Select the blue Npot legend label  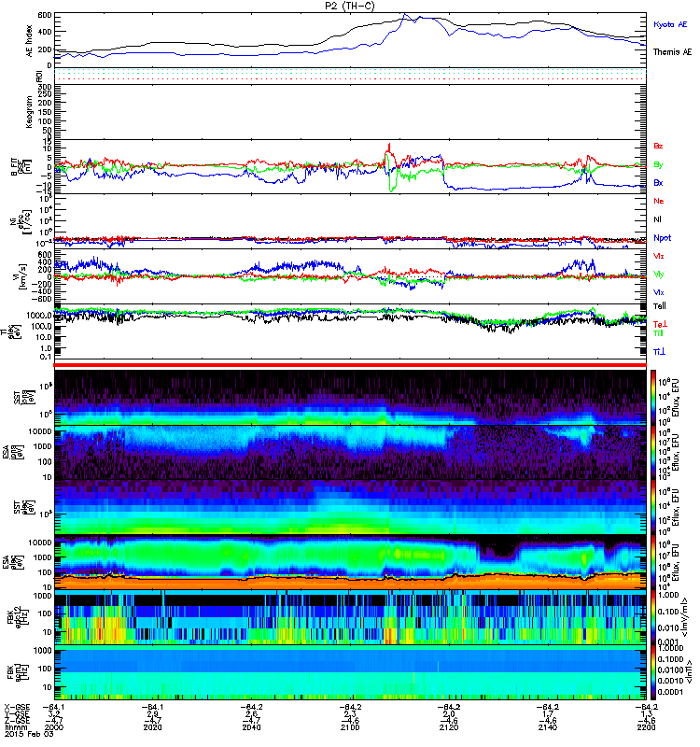[x=662, y=238]
